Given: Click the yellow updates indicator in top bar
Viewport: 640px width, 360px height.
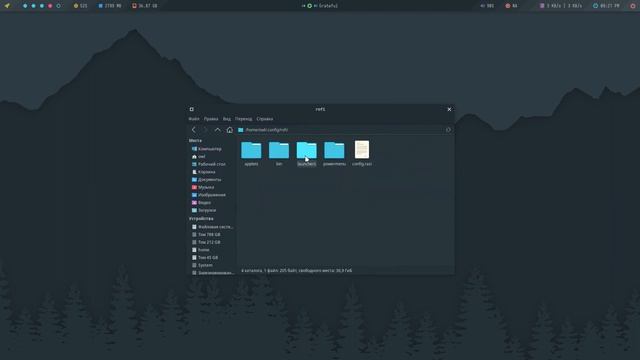Looking at the screenshot, I should coord(80,6).
